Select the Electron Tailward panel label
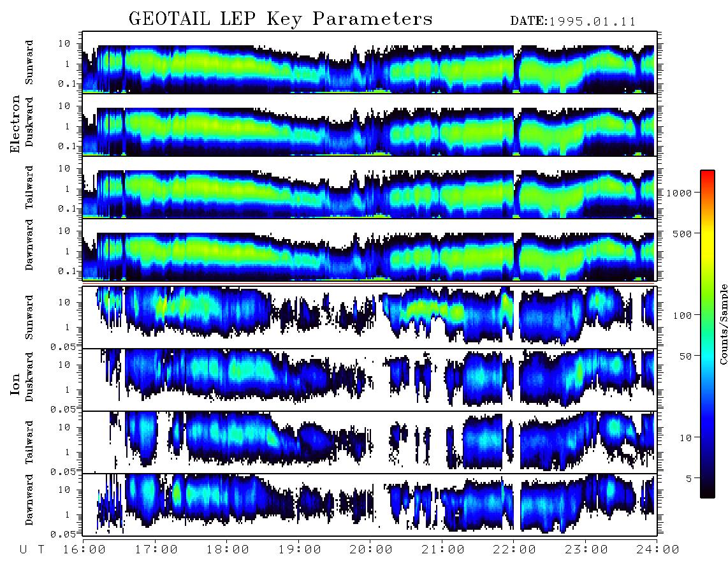728x561 pixels. click(x=29, y=187)
